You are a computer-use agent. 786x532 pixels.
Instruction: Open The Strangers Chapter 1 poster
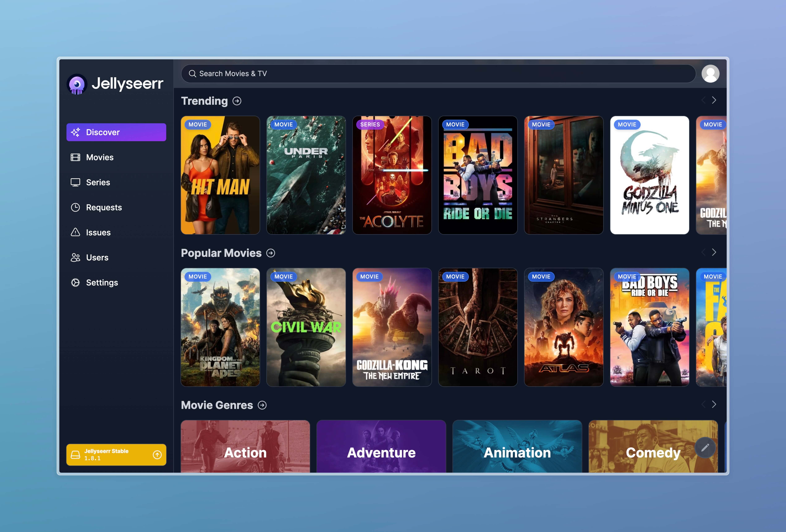tap(564, 175)
